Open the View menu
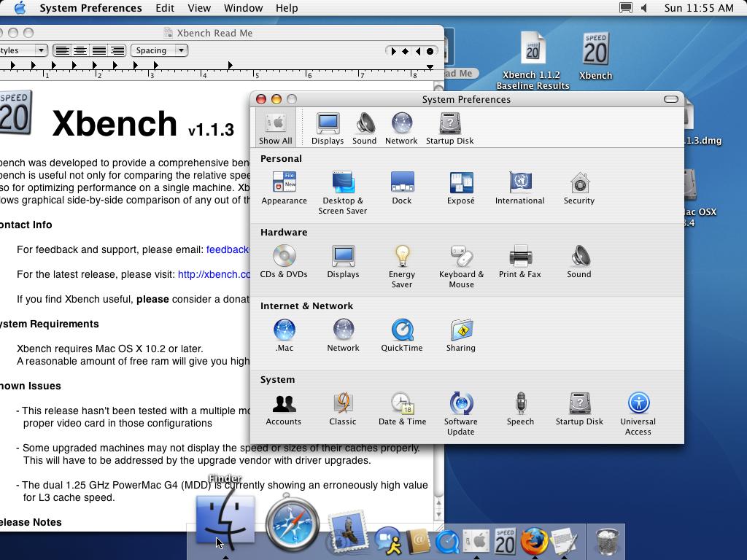The image size is (747, 560). (x=199, y=8)
